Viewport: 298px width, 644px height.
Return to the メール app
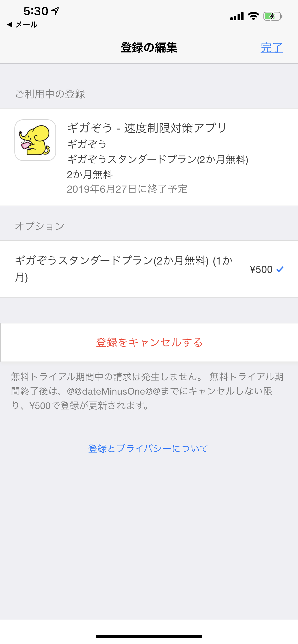point(26,24)
